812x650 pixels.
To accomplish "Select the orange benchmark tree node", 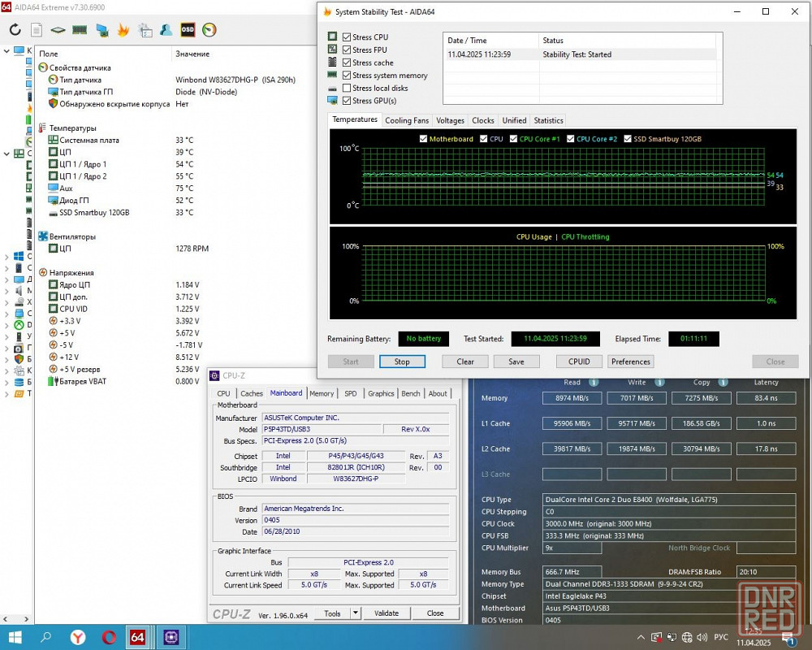I will 19,393.
